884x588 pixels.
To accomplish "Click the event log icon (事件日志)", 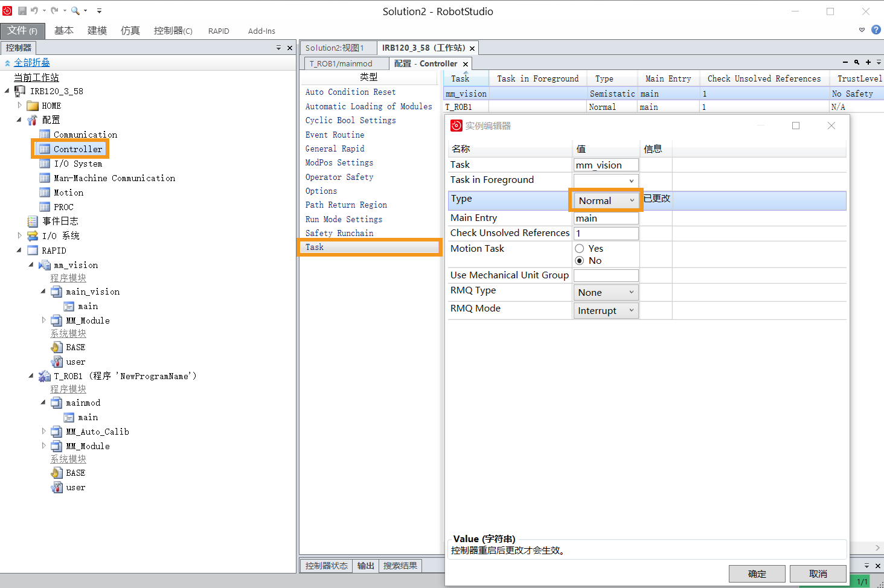I will click(x=33, y=222).
